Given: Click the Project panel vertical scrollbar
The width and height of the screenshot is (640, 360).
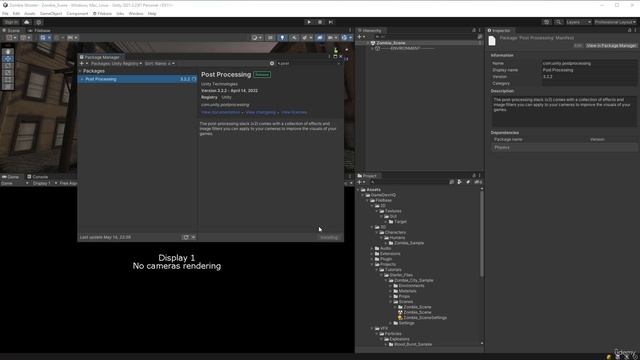Looking at the screenshot, I should pos(482,233).
